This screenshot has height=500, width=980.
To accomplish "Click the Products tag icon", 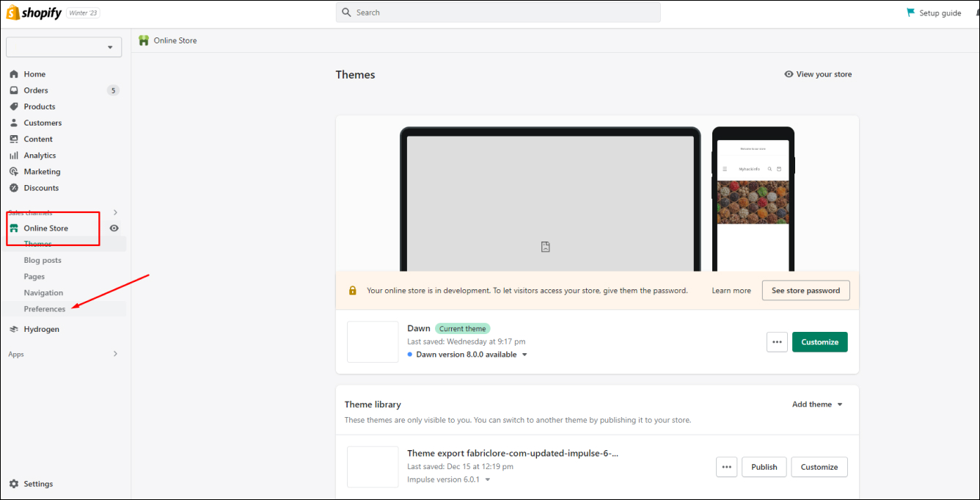I will click(x=14, y=106).
